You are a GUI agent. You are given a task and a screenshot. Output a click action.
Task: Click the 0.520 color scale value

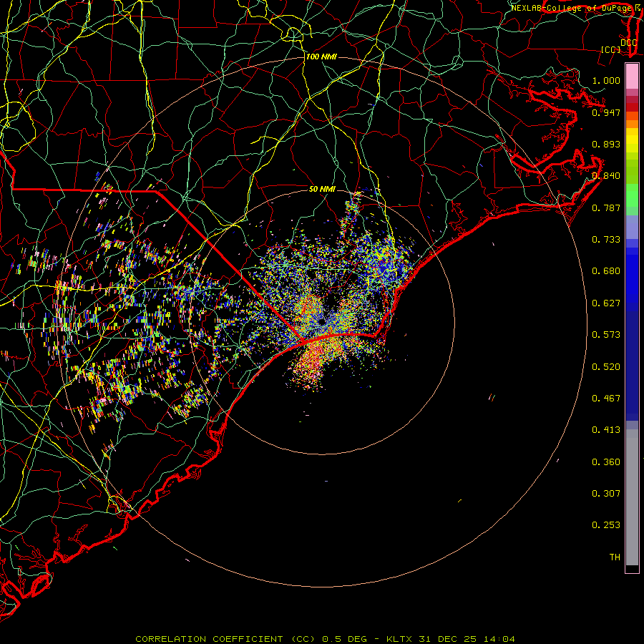point(606,367)
